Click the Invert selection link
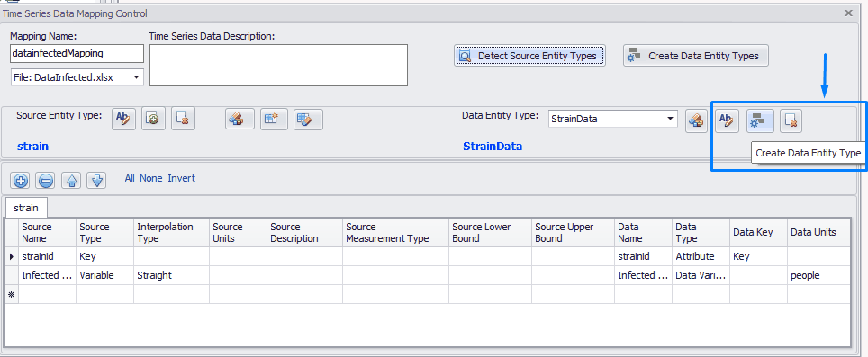 [182, 178]
